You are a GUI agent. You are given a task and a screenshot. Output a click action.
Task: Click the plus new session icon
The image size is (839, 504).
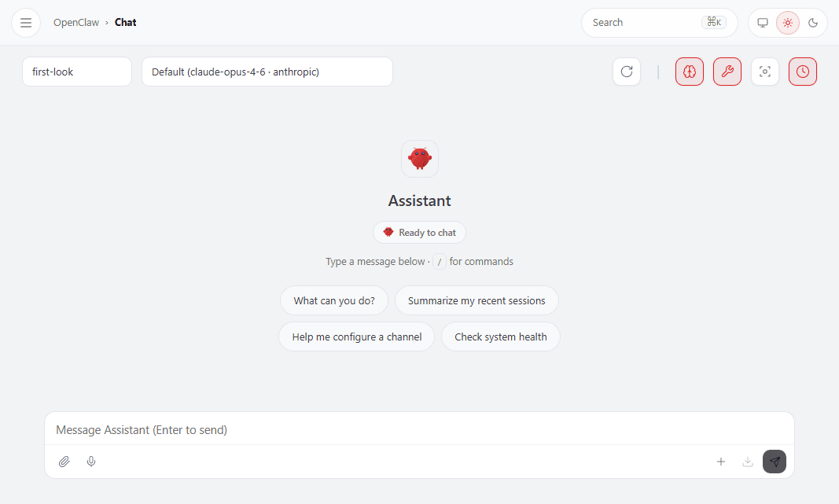point(721,462)
